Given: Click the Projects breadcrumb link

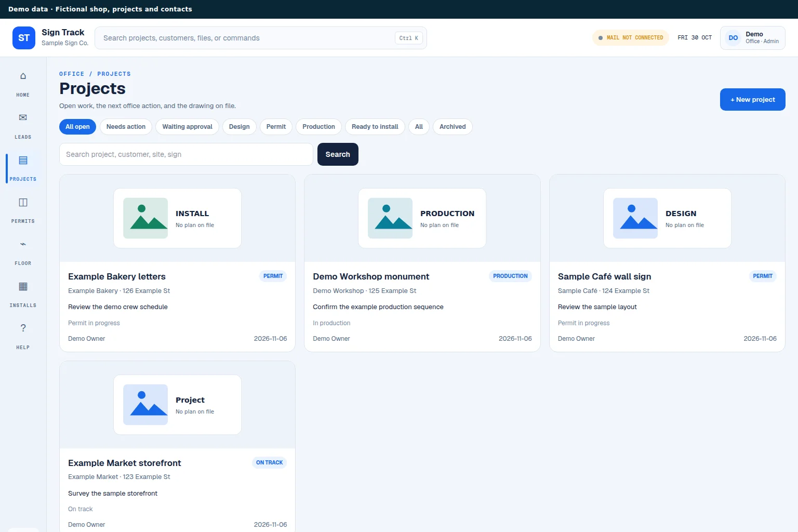Looking at the screenshot, I should 114,74.
